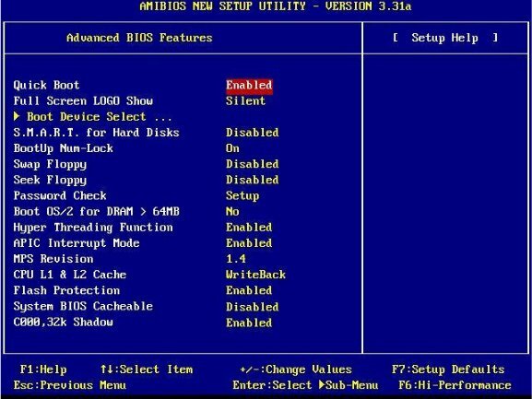Click Boot OS/2 for DRAM > 64MB label

(97, 211)
